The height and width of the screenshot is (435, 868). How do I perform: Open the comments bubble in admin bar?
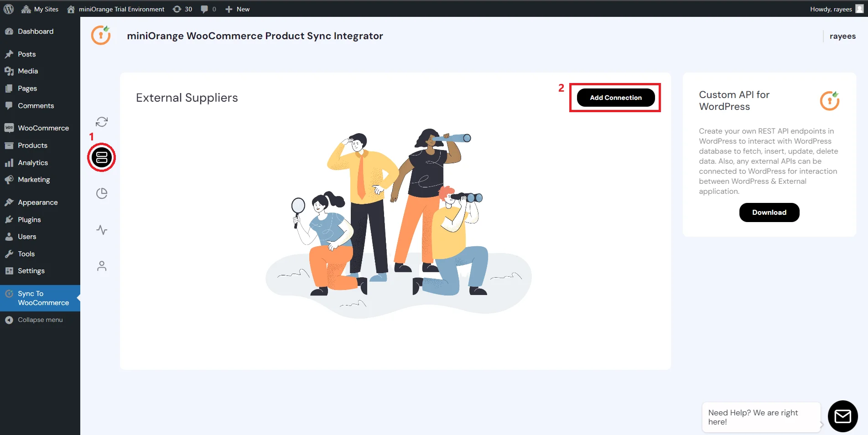tap(208, 9)
